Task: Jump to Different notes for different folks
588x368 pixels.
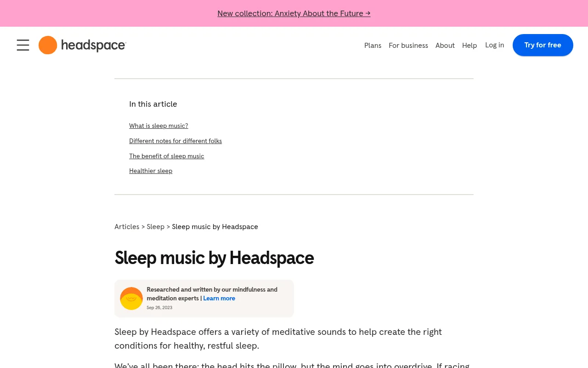Action: (x=175, y=141)
